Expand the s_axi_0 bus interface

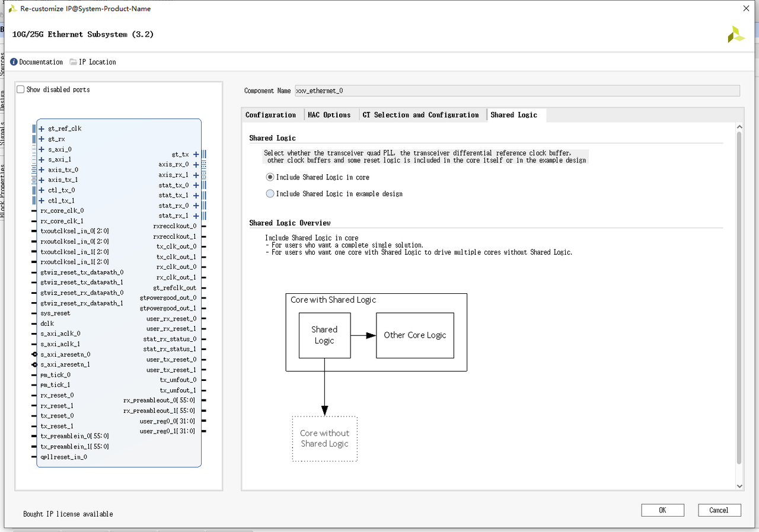point(42,149)
